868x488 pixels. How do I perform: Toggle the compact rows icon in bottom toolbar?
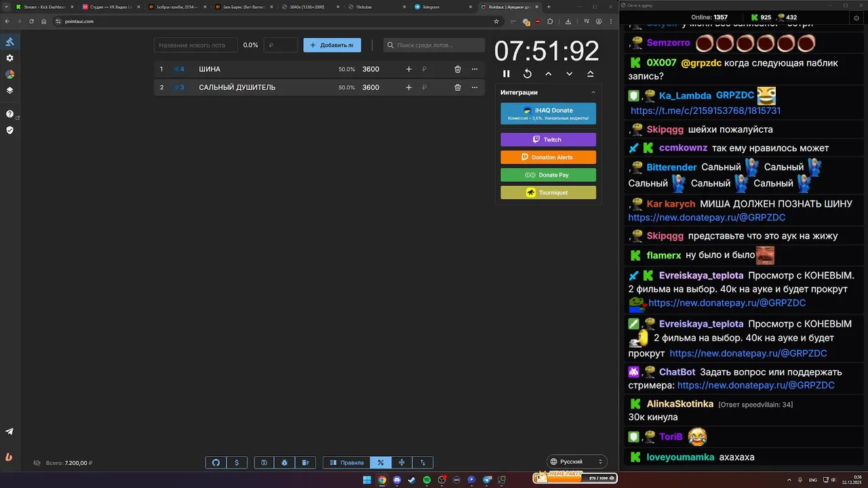pos(401,463)
